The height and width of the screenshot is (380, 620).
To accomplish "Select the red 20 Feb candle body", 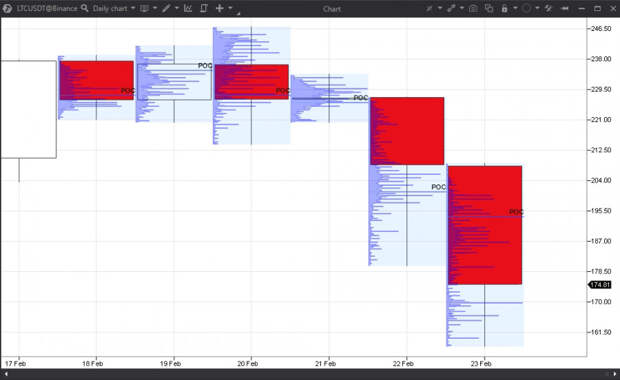I will click(x=251, y=82).
